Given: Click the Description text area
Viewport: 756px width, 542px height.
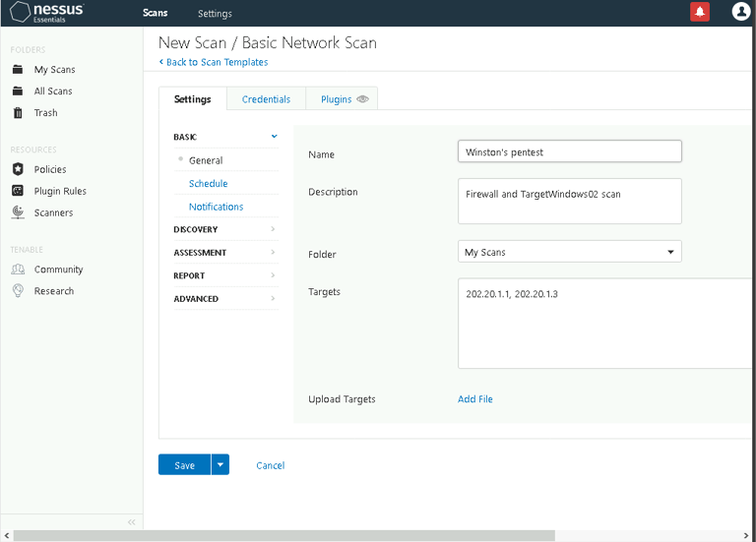Looking at the screenshot, I should 569,201.
